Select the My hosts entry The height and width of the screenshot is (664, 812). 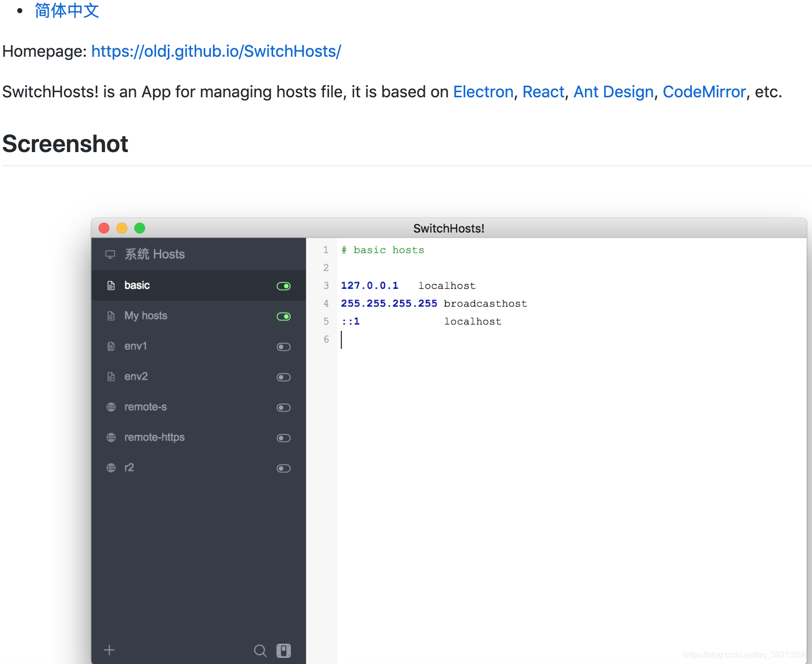click(x=199, y=316)
